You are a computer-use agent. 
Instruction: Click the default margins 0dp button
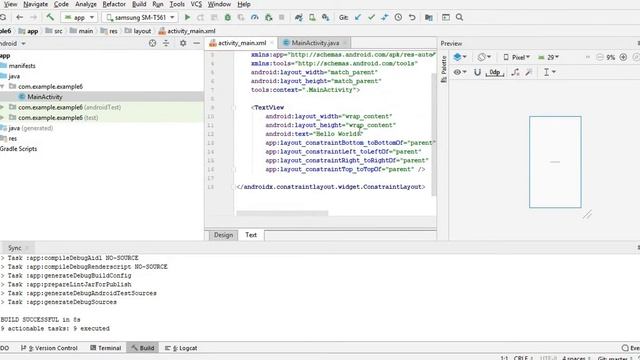coord(495,72)
